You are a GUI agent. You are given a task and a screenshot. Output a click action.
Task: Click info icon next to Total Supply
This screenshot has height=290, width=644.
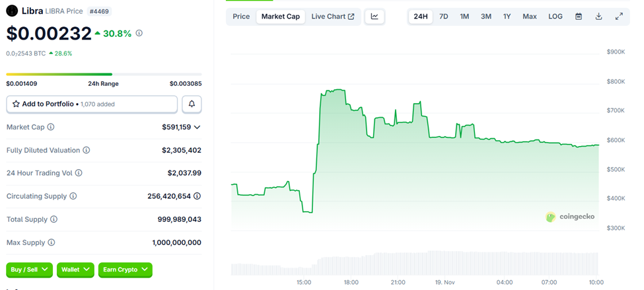54,219
